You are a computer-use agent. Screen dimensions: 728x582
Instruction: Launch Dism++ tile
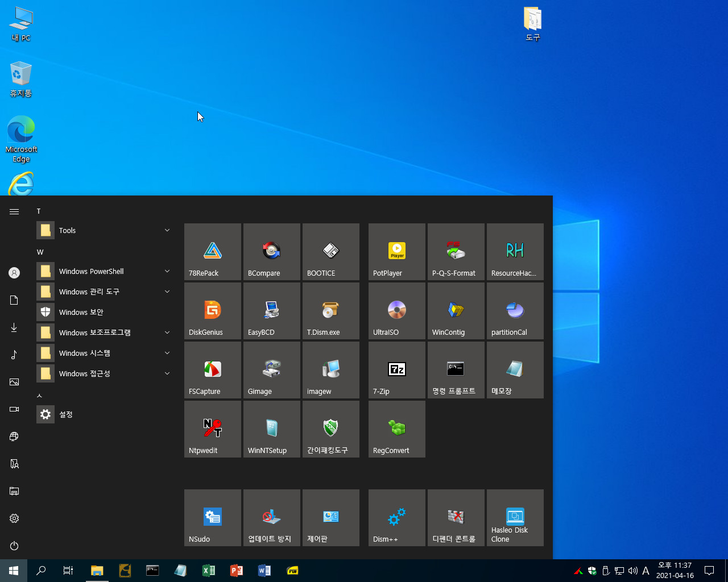tap(397, 518)
